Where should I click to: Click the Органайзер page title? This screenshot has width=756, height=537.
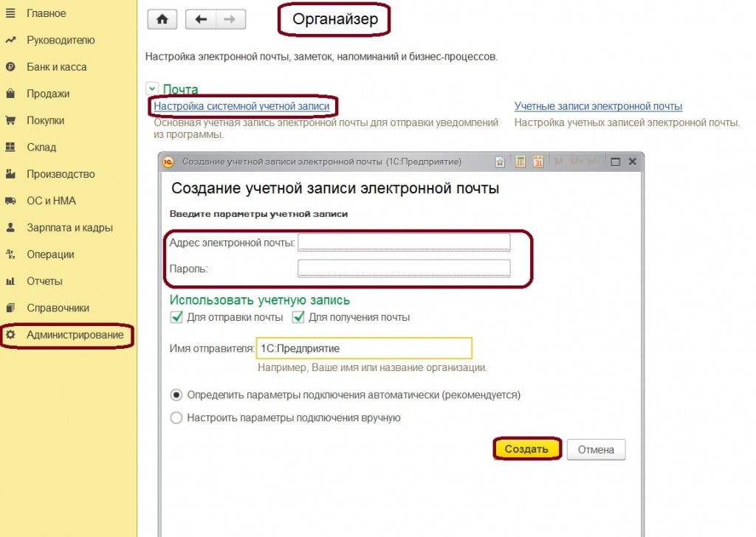(335, 18)
